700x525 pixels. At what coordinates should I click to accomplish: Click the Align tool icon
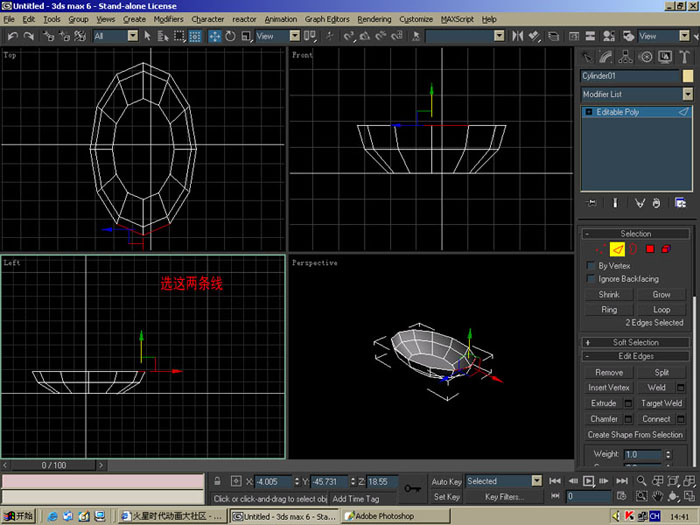[533, 36]
